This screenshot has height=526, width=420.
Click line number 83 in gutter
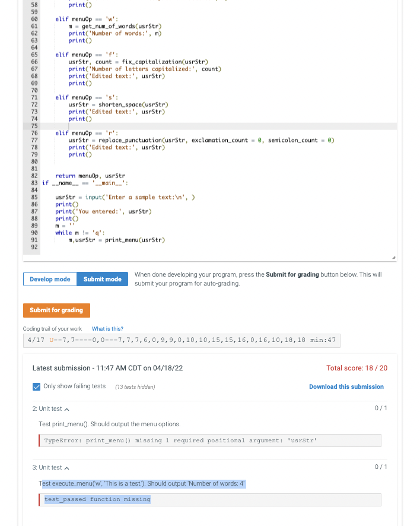(x=34, y=183)
